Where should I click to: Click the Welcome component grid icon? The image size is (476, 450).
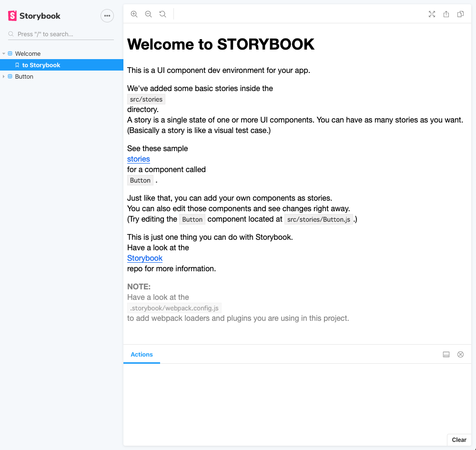[x=10, y=53]
